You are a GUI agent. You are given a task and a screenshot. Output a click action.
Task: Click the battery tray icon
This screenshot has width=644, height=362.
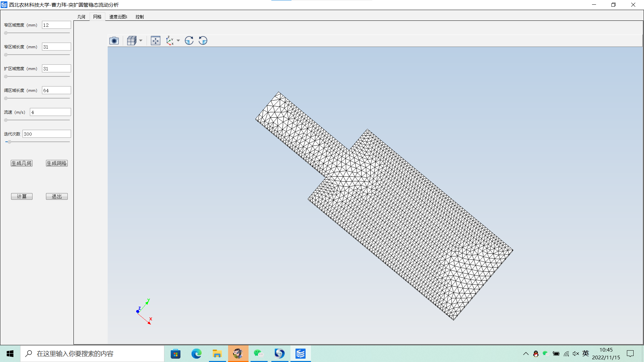click(x=556, y=354)
